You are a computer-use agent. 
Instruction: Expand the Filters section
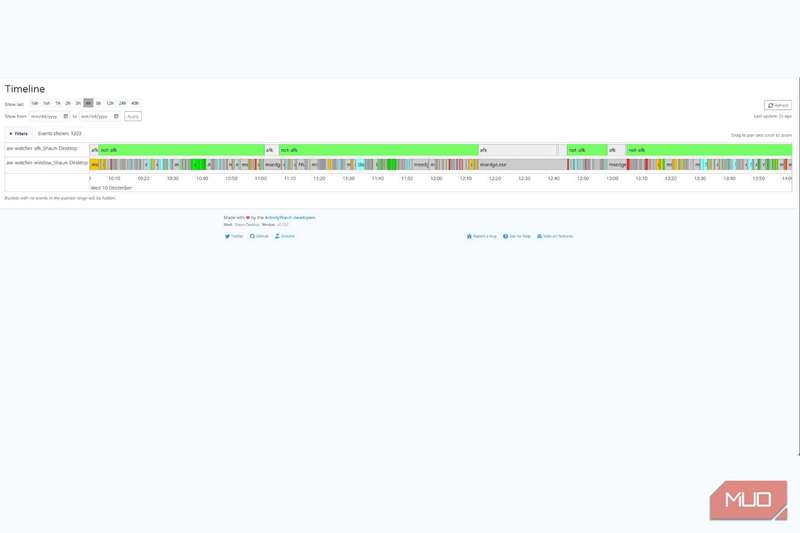coord(18,133)
